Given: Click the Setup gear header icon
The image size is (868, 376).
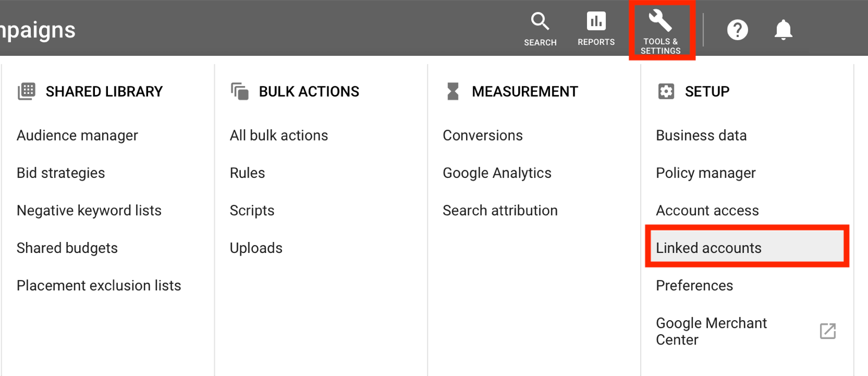Looking at the screenshot, I should click(x=666, y=91).
